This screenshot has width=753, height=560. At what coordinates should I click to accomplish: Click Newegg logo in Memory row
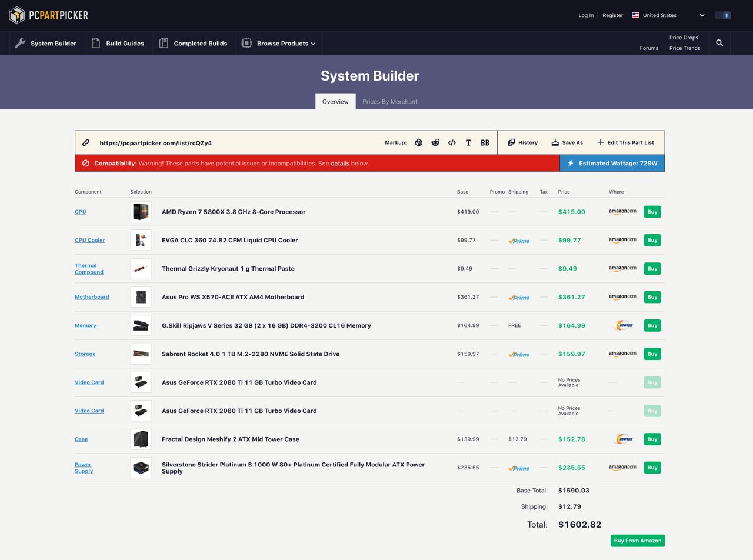tap(622, 325)
